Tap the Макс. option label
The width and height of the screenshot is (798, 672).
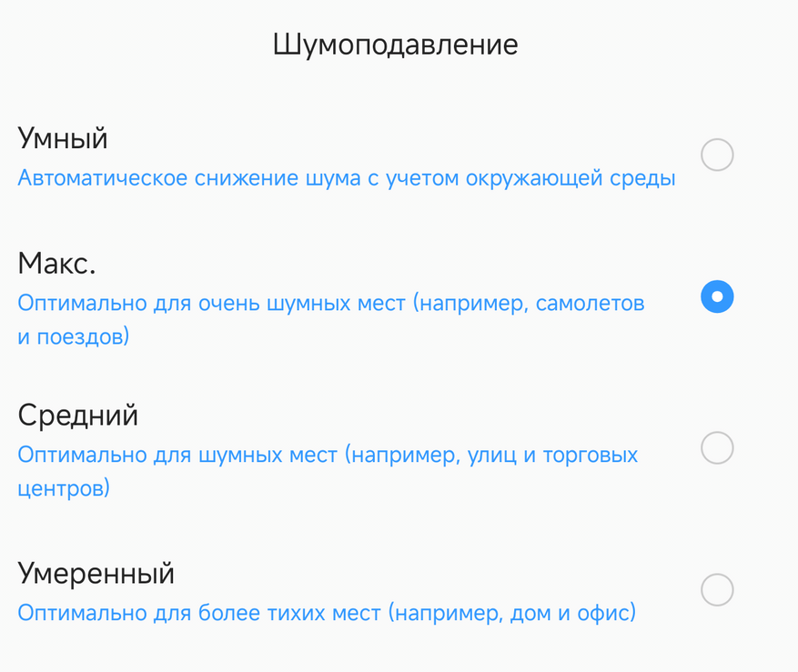[x=56, y=264]
